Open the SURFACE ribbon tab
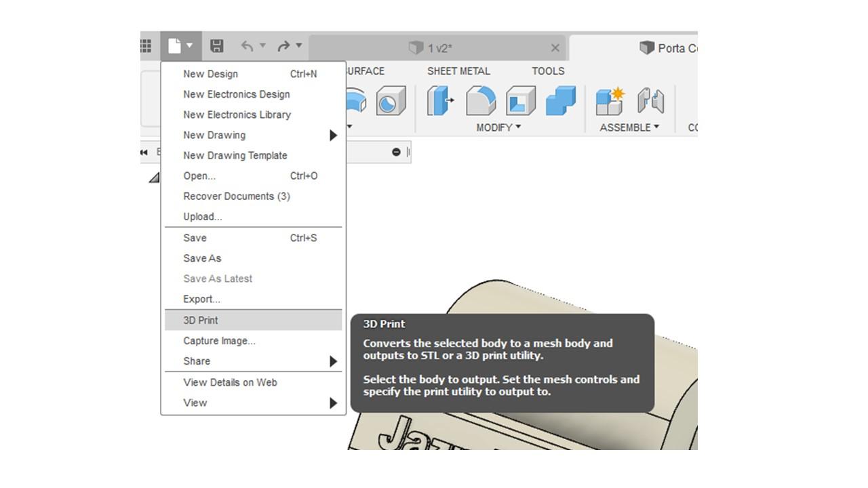 (364, 71)
